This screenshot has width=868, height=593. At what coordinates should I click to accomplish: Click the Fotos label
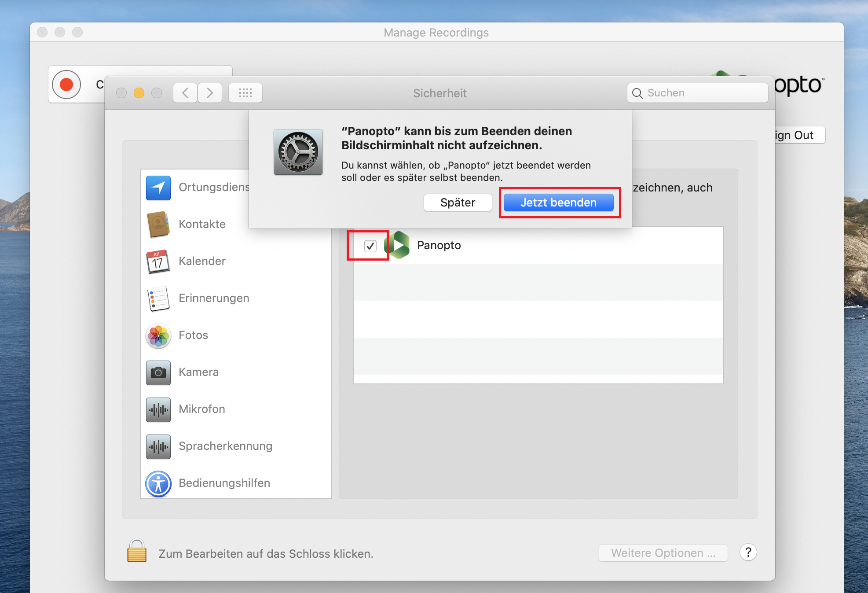coord(193,335)
